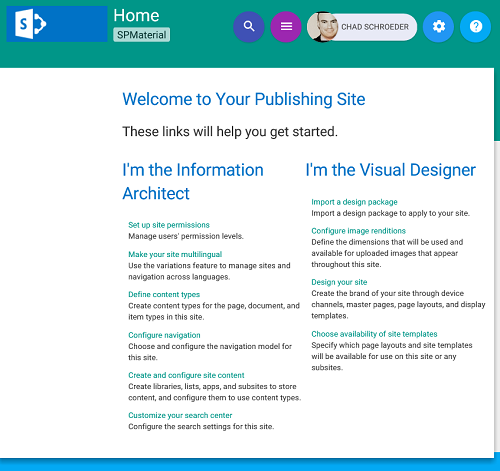The width and height of the screenshot is (500, 471).
Task: Open Customize your search center link
Action: (x=180, y=415)
